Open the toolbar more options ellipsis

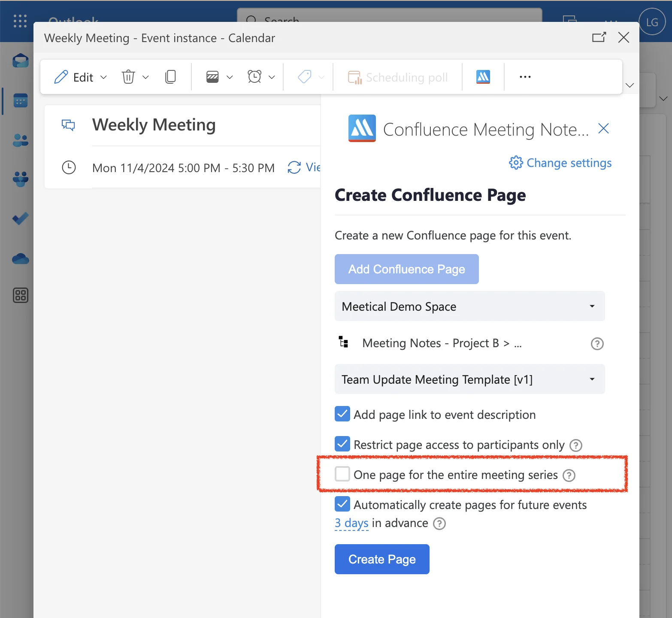(x=525, y=77)
